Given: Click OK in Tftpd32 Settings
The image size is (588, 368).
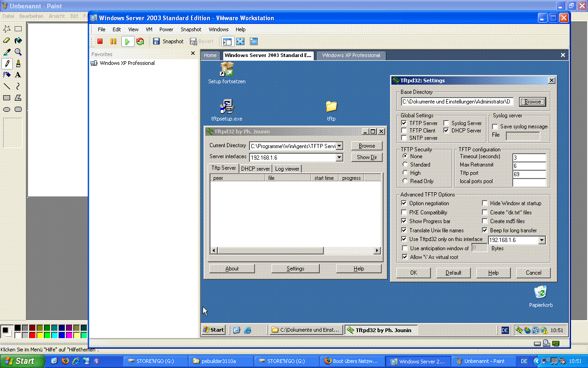Looking at the screenshot, I should [x=413, y=273].
